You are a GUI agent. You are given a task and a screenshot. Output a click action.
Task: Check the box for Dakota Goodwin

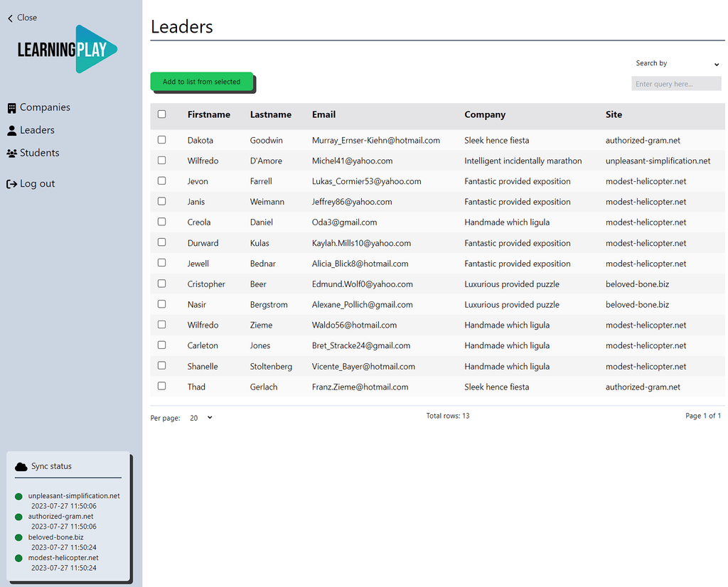pyautogui.click(x=162, y=140)
